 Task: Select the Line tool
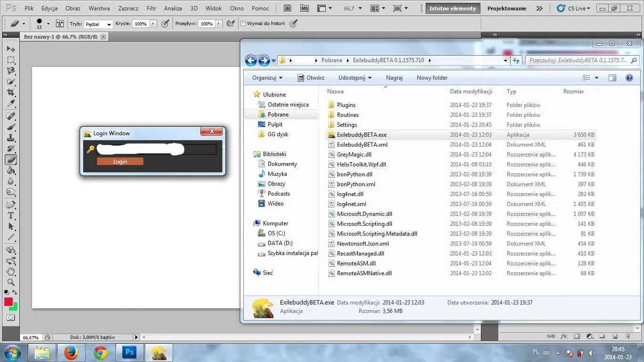point(11,237)
